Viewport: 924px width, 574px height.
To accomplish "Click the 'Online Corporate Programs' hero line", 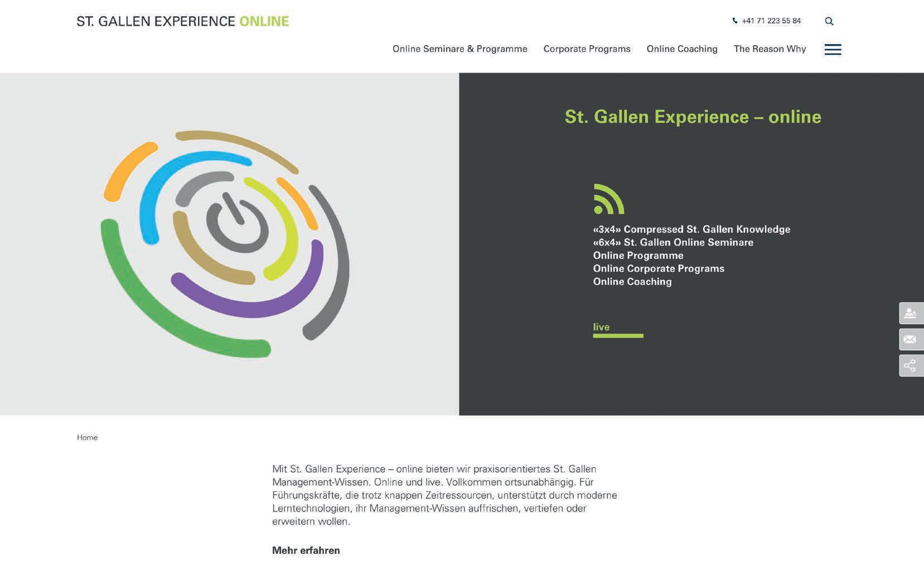I will (659, 268).
